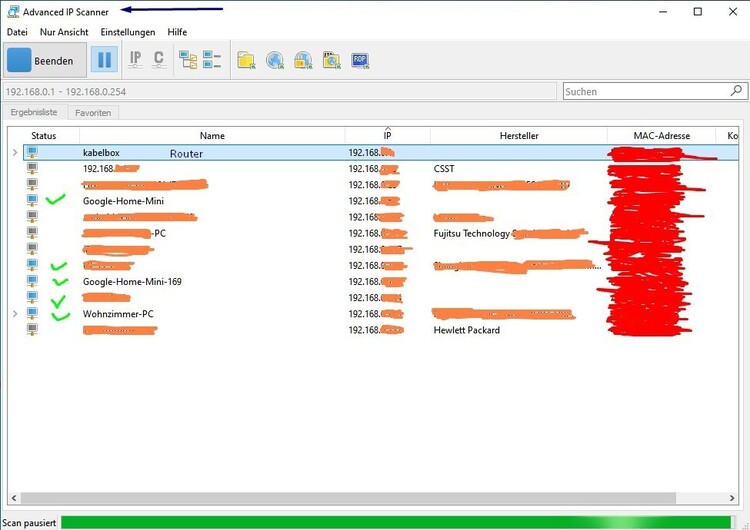Switch to the Ergebnisliste tab

point(34,112)
